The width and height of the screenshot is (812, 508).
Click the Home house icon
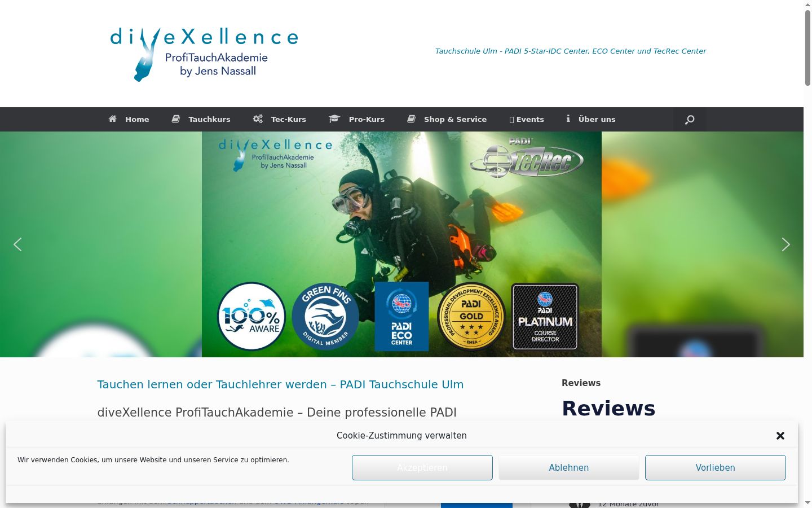(x=113, y=119)
